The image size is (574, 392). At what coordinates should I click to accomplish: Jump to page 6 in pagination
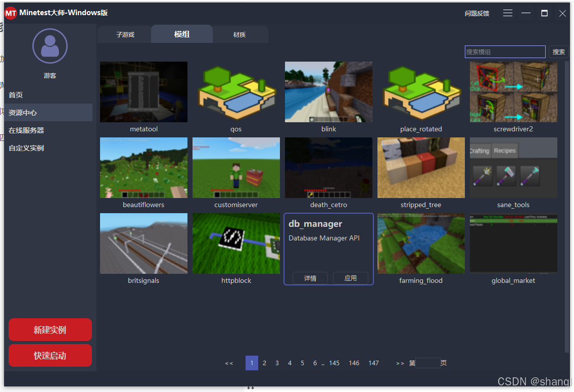pos(315,363)
